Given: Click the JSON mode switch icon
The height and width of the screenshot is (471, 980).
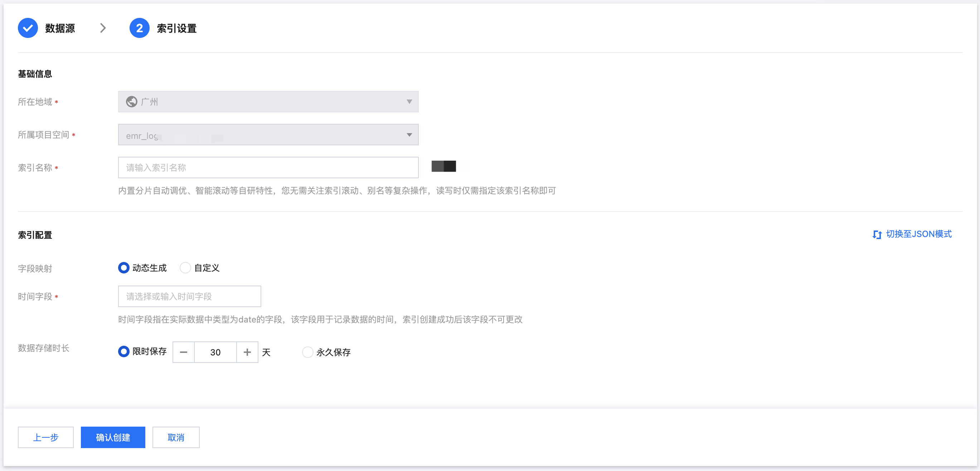Looking at the screenshot, I should [877, 234].
